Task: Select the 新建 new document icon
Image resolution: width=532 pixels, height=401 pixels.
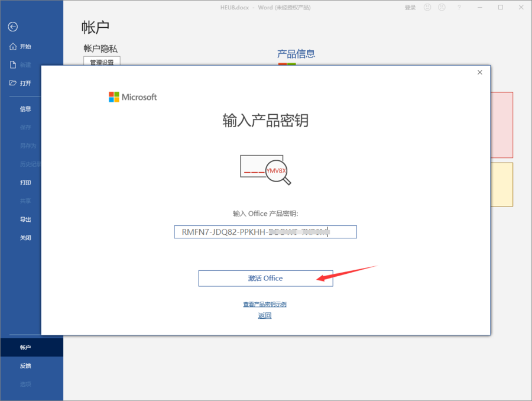Action: [13, 64]
